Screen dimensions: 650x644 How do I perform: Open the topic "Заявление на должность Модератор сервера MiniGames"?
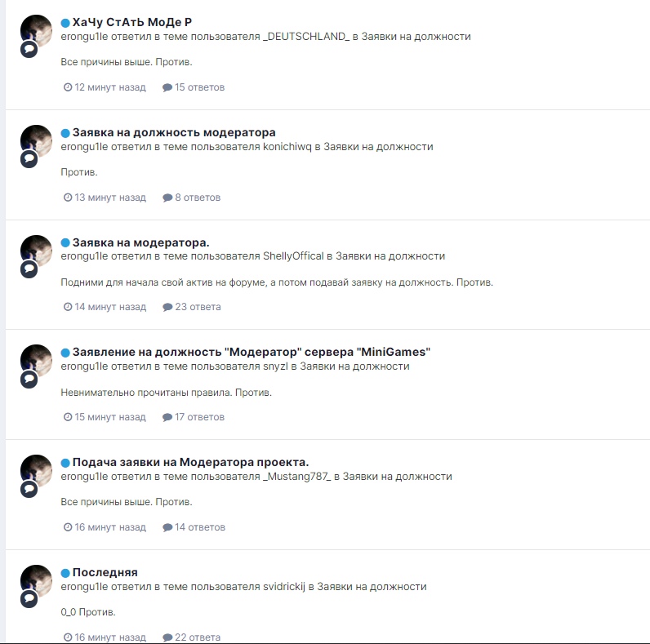(252, 352)
